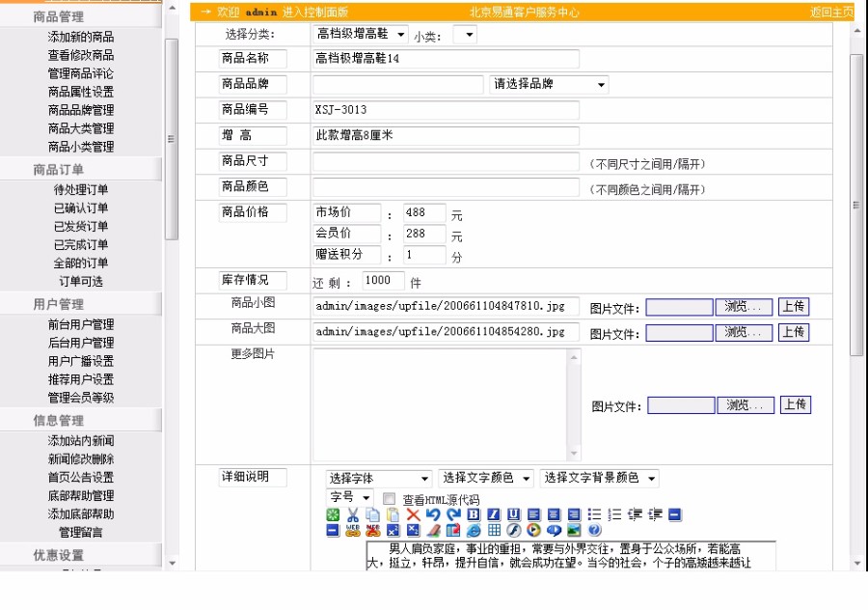
Task: Click 浏览 button in 商品小图 row
Action: click(744, 307)
